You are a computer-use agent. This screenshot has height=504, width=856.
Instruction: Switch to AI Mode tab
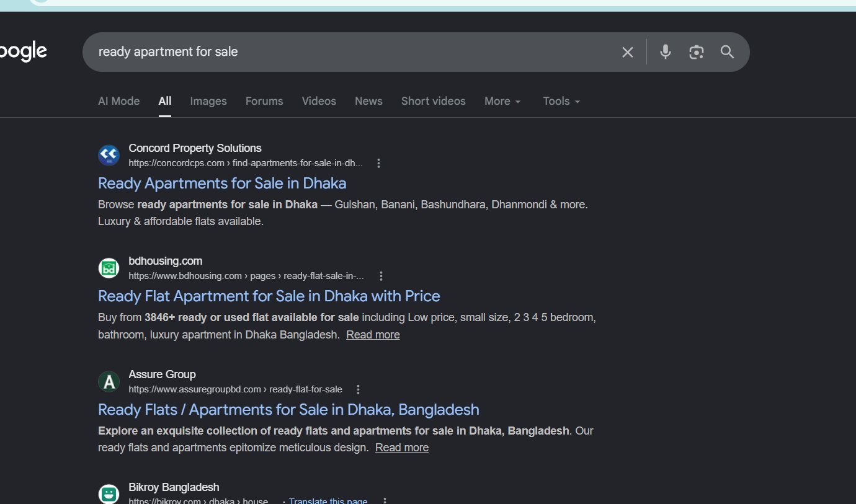tap(119, 101)
